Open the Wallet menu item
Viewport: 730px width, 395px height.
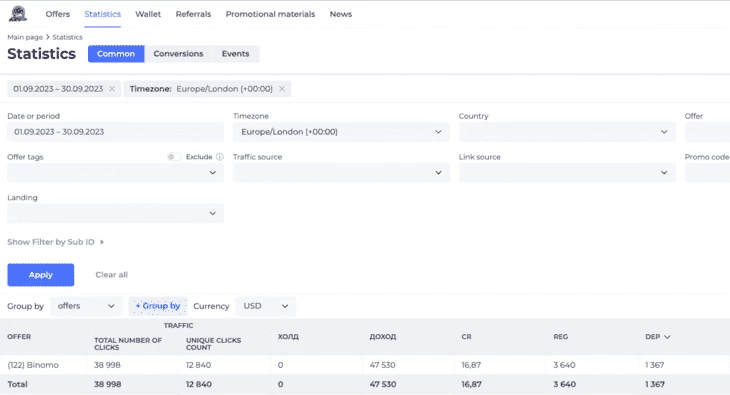click(x=148, y=14)
